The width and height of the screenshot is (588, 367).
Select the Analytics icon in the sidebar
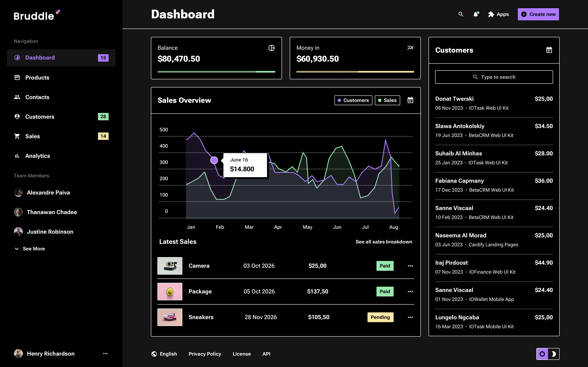coord(17,156)
